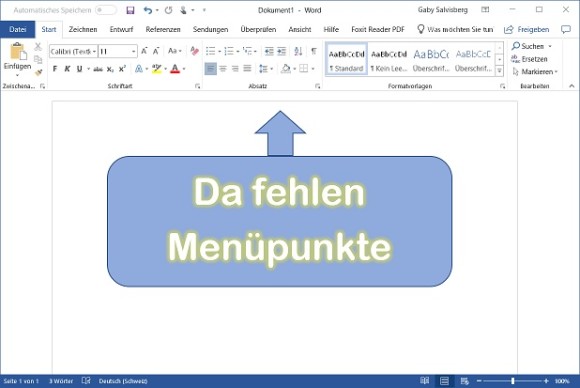This screenshot has width=580, height=388.
Task: Toggle Bold formatting (F button)
Action: pos(55,69)
